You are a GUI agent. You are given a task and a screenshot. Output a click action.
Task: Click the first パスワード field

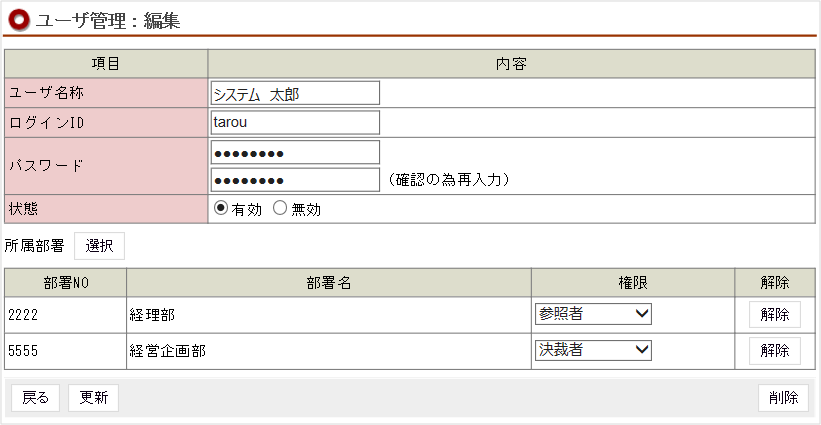pos(296,153)
